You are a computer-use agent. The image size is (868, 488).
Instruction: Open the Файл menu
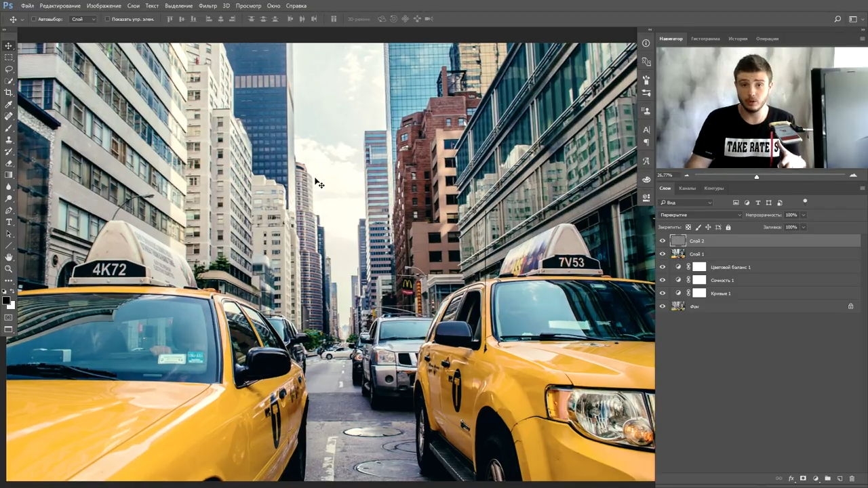point(27,5)
